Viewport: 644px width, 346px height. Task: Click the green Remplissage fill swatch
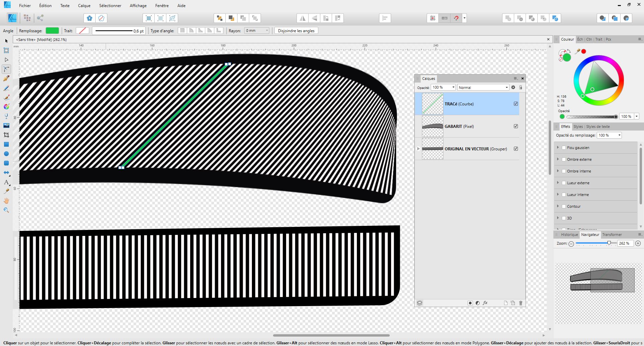click(52, 31)
